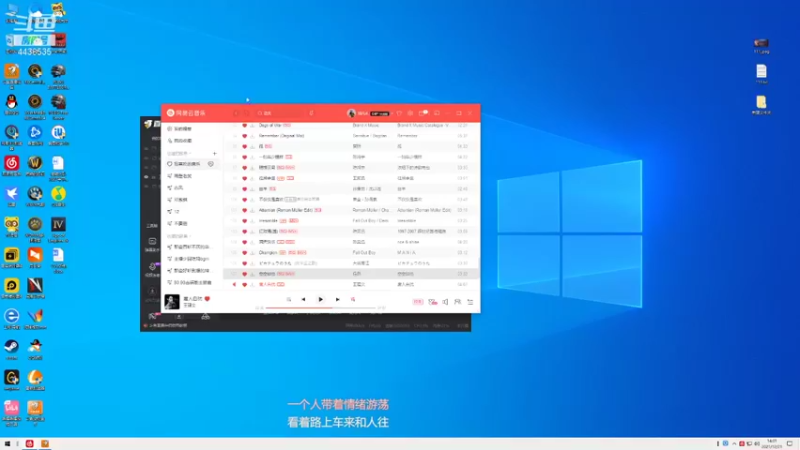Download the Champion song
Screen dimensions: 800x450
pyautogui.click(x=252, y=253)
